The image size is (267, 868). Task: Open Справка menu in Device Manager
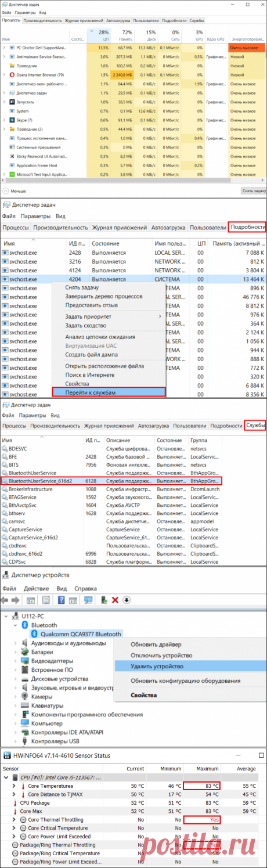[x=86, y=588]
